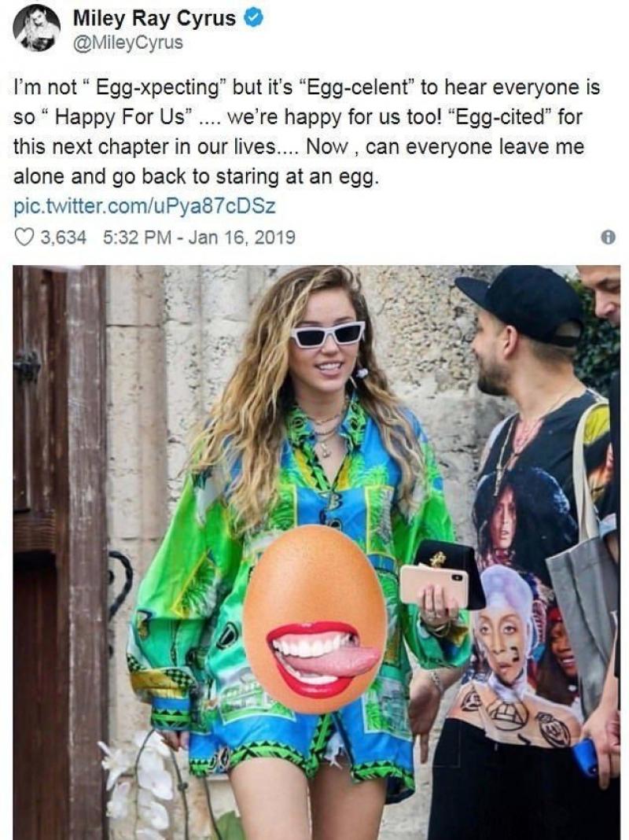Click the red lips on the egg

323,658
